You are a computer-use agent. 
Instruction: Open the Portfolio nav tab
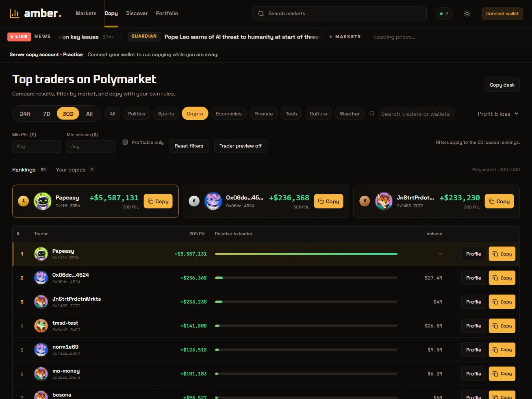pyautogui.click(x=167, y=13)
